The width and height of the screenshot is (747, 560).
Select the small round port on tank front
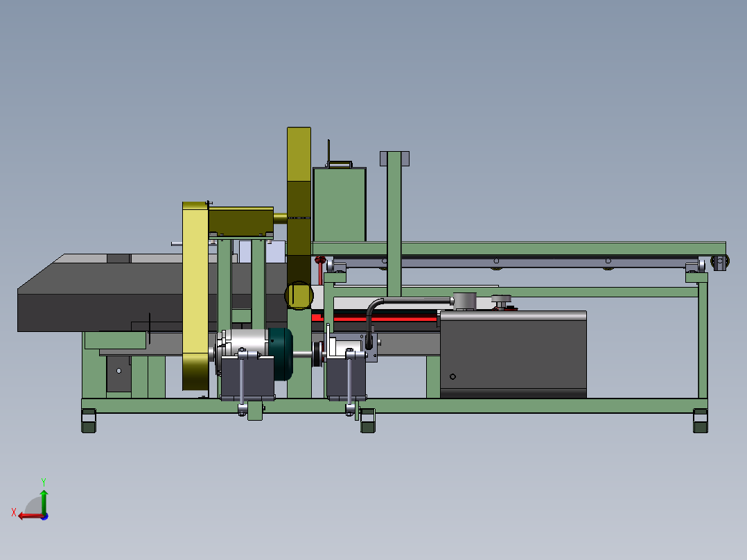452,376
